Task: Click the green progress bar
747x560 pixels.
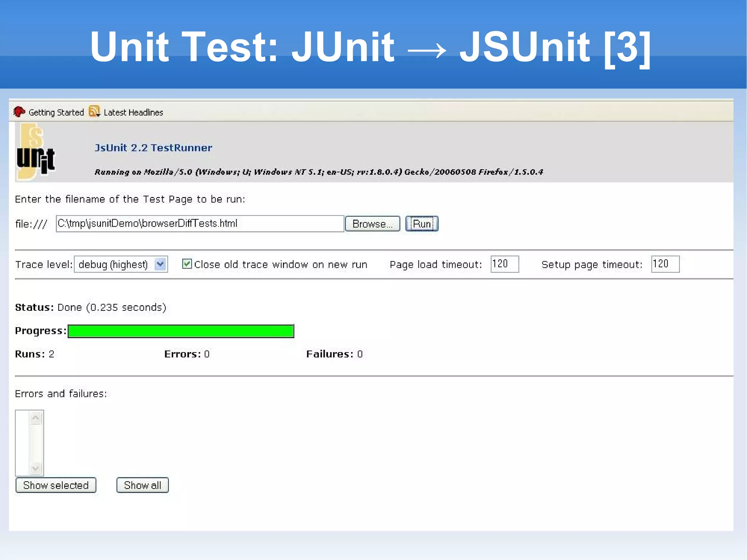Action: point(181,331)
